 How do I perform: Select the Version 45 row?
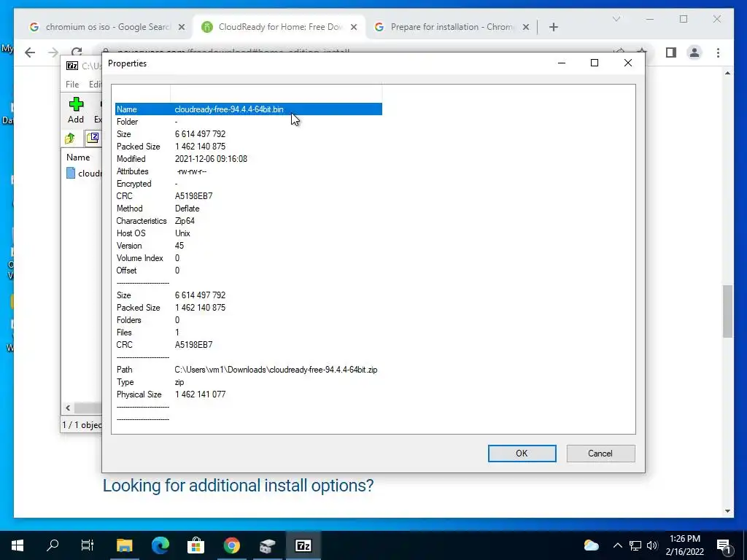click(248, 245)
